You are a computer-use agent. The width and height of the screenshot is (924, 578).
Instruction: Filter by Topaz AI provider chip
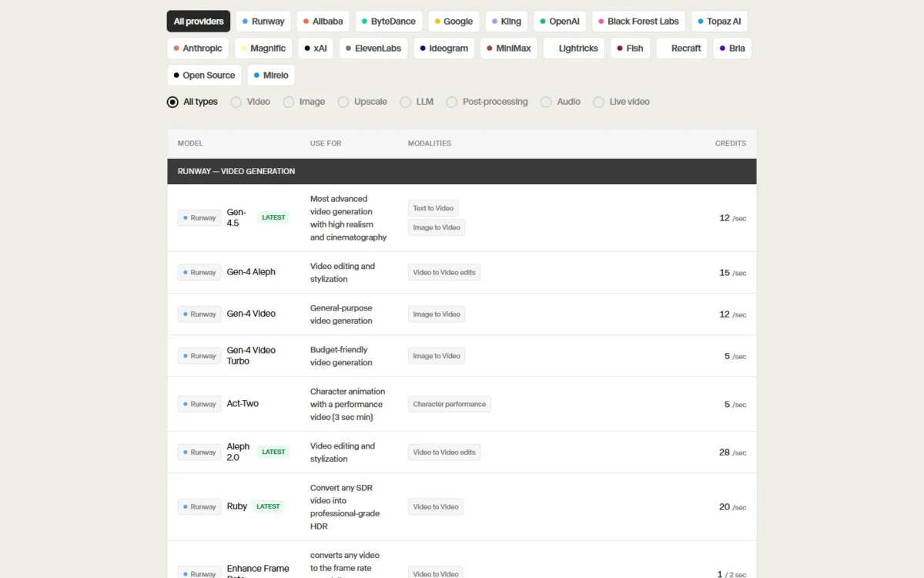tap(719, 22)
